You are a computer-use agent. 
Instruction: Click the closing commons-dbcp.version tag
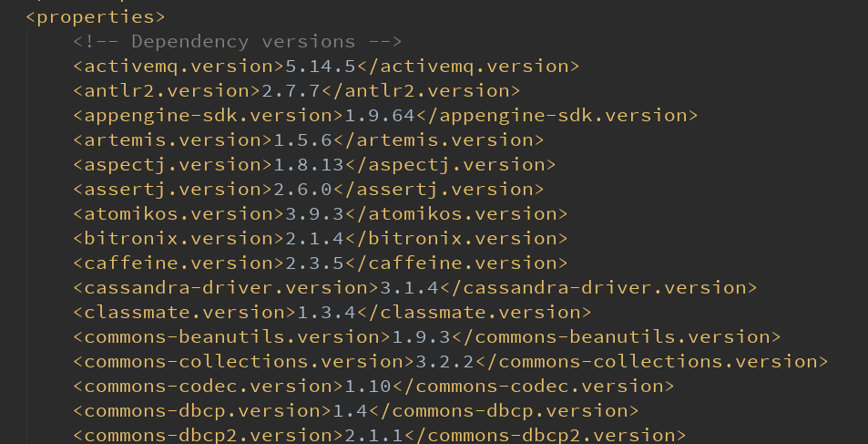pyautogui.click(x=504, y=411)
